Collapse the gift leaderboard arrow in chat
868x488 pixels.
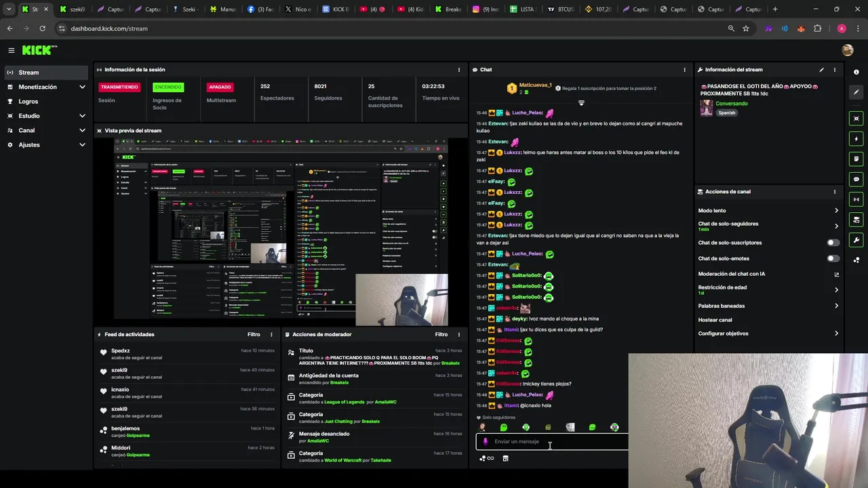(581, 103)
